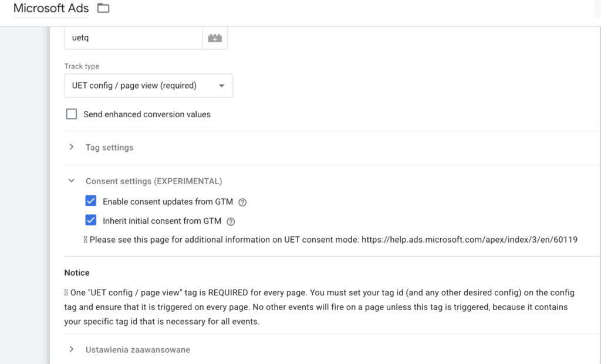Click the folder icon next to the tag name
The width and height of the screenshot is (601, 364).
point(103,9)
